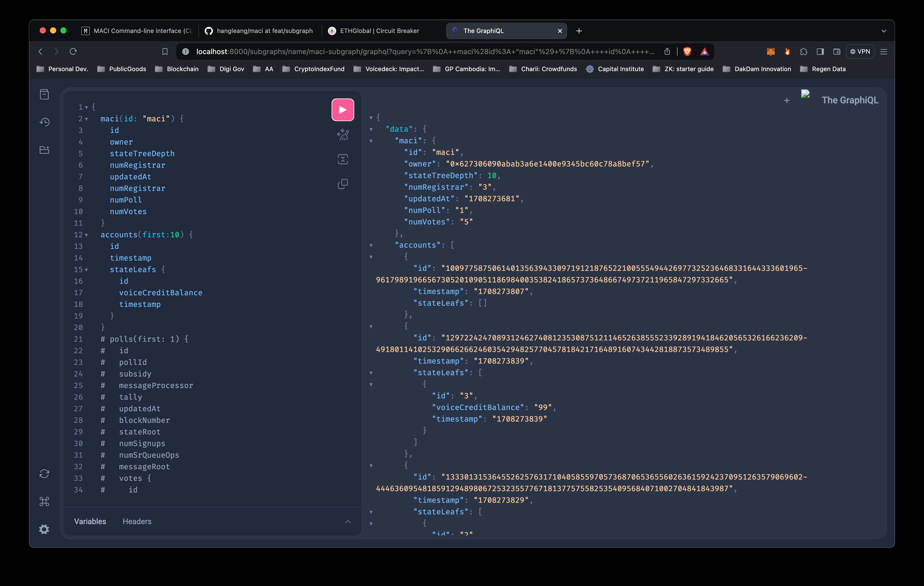Open the Regen Data bookmarks folder
924x586 pixels.
[823, 69]
